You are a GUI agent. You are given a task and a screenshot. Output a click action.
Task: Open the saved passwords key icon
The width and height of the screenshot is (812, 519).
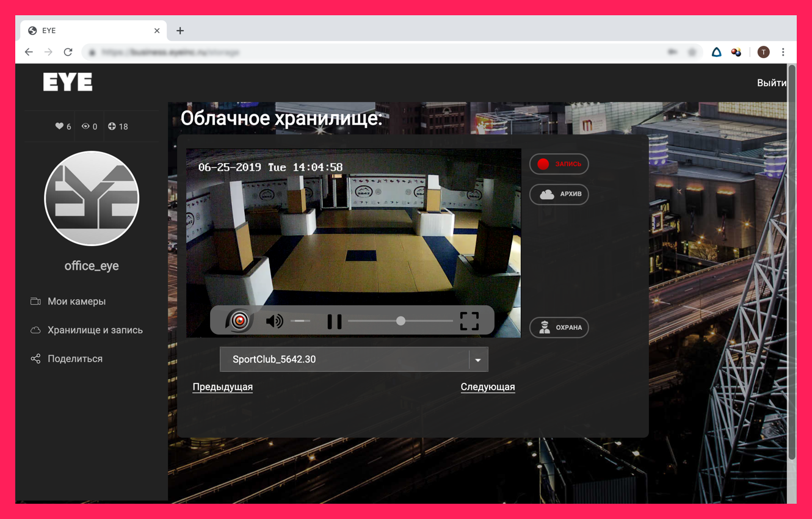click(x=672, y=53)
